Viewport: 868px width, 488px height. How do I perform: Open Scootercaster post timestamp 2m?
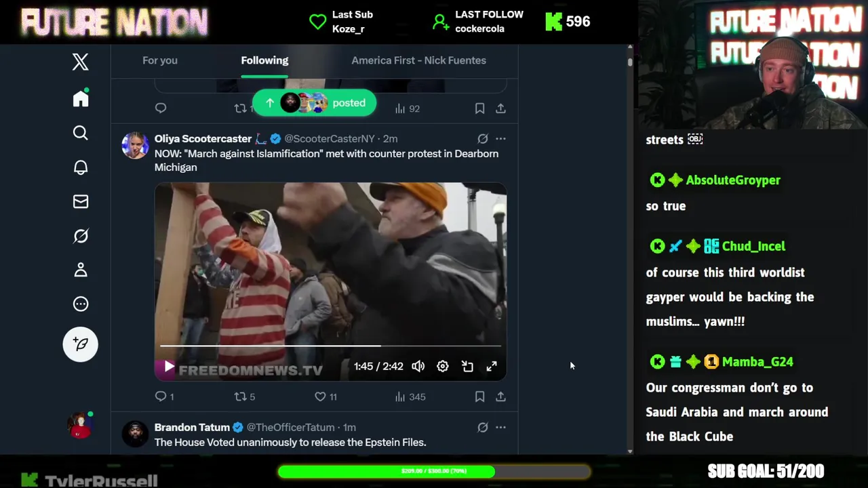coord(390,138)
